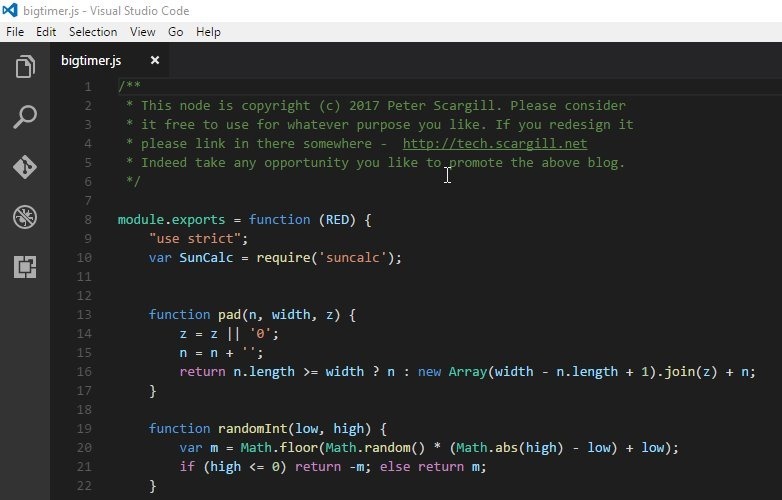Click line number 13 in the gutter
This screenshot has height=500, width=782.
tap(85, 314)
